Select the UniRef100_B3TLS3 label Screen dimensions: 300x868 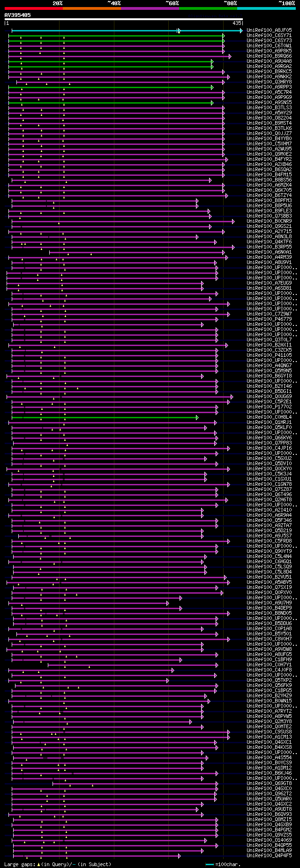pos(269,107)
